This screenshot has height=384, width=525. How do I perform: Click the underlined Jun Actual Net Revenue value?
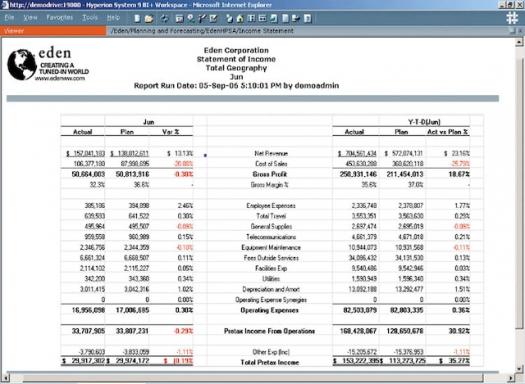click(85, 153)
